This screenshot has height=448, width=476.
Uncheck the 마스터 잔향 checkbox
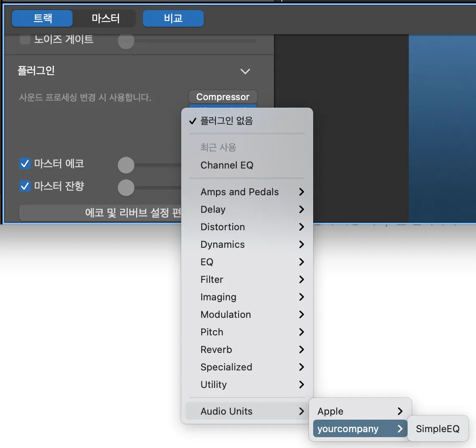pyautogui.click(x=25, y=186)
